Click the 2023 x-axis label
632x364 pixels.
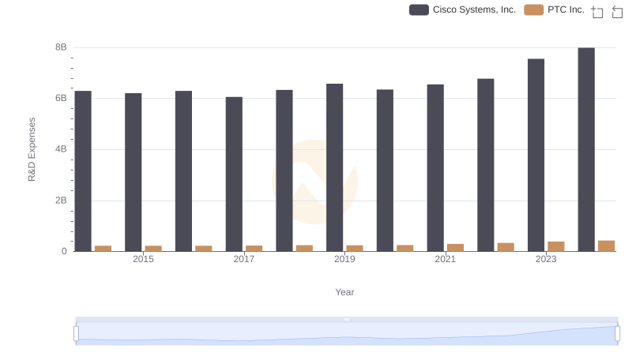point(546,259)
